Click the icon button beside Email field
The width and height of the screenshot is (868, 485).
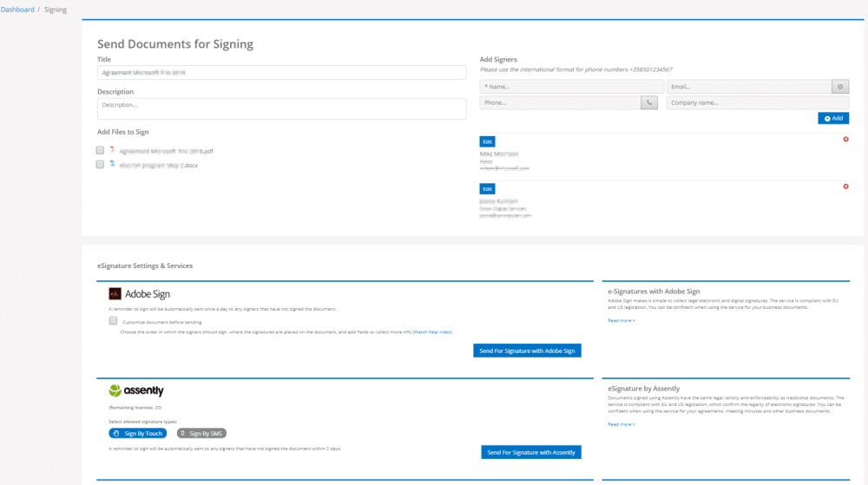[x=839, y=87]
